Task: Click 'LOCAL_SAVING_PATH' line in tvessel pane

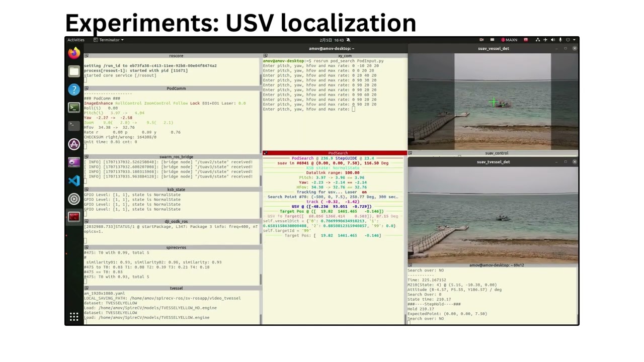Action: point(162,298)
